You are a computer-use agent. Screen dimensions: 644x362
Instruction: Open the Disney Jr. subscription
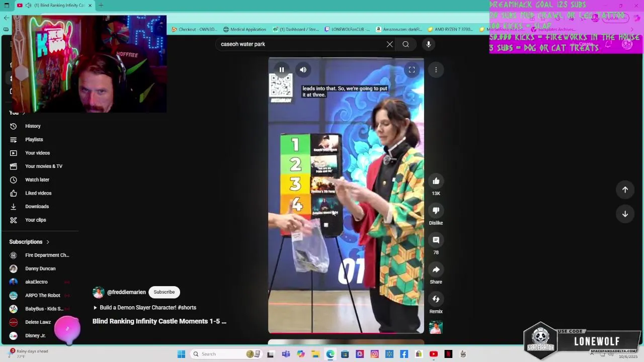[35, 335]
